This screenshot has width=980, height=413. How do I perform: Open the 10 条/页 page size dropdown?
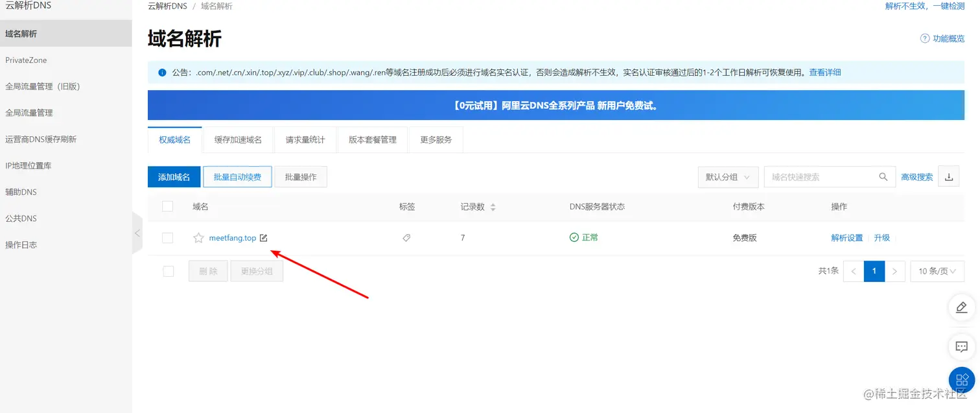click(937, 271)
